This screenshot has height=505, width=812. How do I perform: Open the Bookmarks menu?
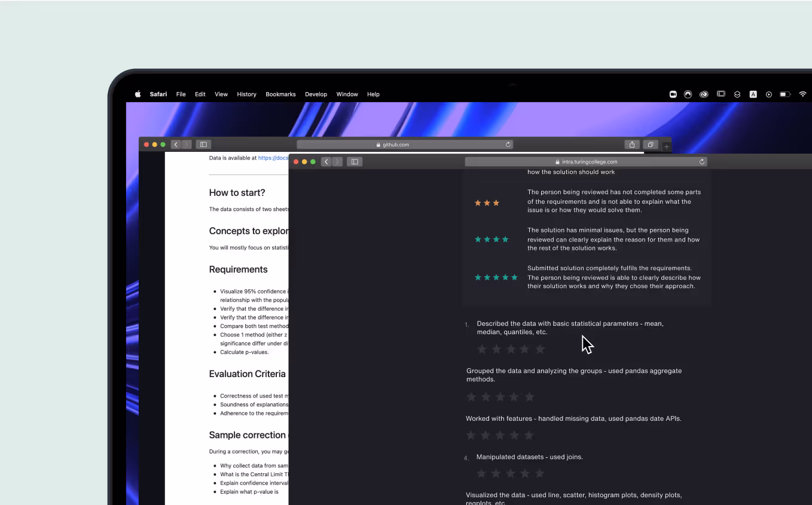(280, 94)
